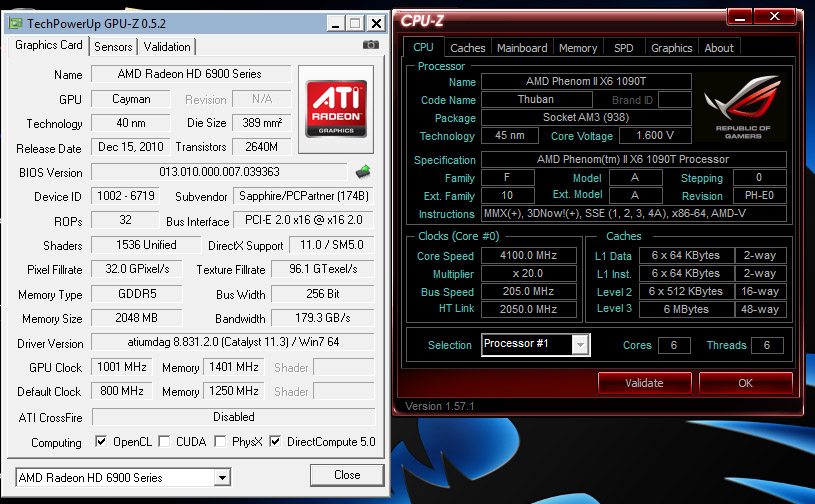Open the SPD tab
This screenshot has height=504, width=815.
click(624, 48)
